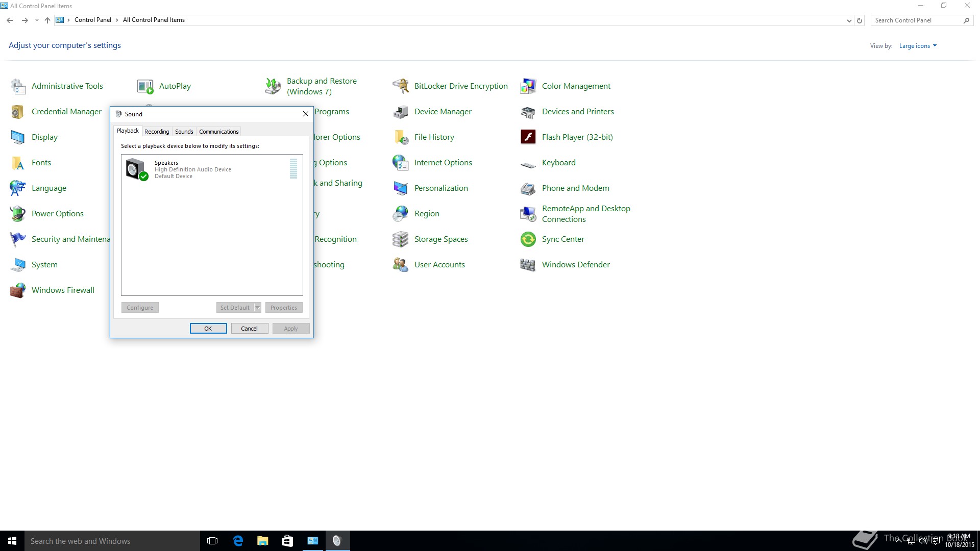Click the Sync Center icon
Image resolution: width=980 pixels, height=551 pixels.
point(528,239)
